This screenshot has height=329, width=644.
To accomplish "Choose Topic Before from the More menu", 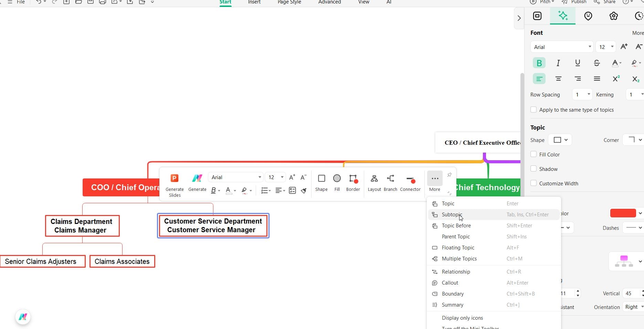I will pos(494,226).
